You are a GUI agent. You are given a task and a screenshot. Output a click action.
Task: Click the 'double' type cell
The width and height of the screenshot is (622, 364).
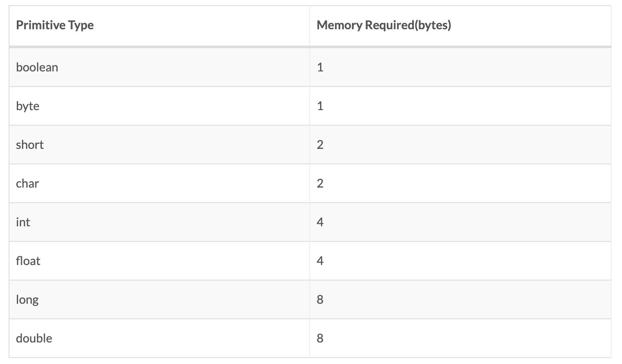click(34, 339)
